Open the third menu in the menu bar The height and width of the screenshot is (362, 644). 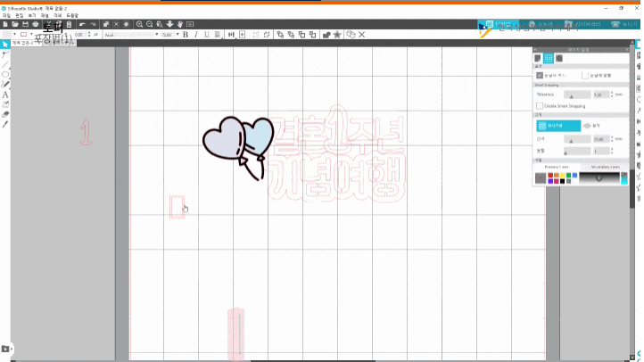point(32,15)
